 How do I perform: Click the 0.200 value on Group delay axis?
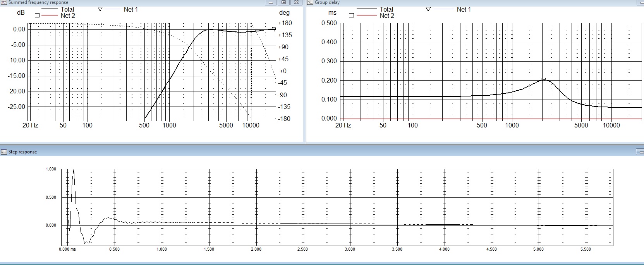tap(329, 80)
